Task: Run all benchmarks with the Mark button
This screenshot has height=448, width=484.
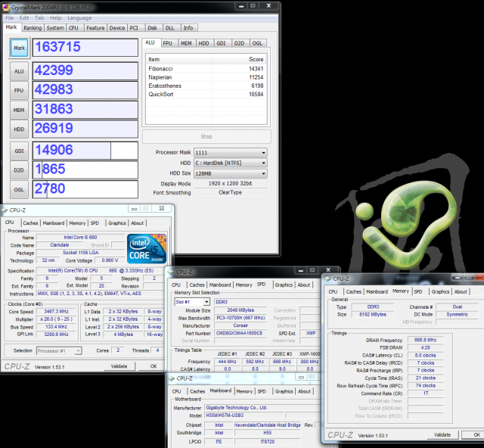Action: tap(19, 48)
